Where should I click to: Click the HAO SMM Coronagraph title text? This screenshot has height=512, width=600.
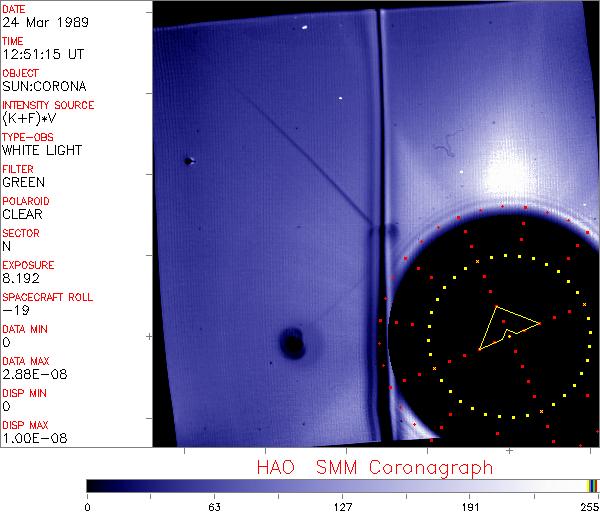point(374,467)
